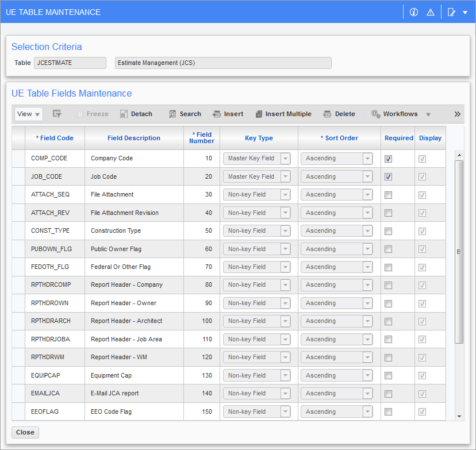Click the Required column header
476x450 pixels.
(x=399, y=138)
